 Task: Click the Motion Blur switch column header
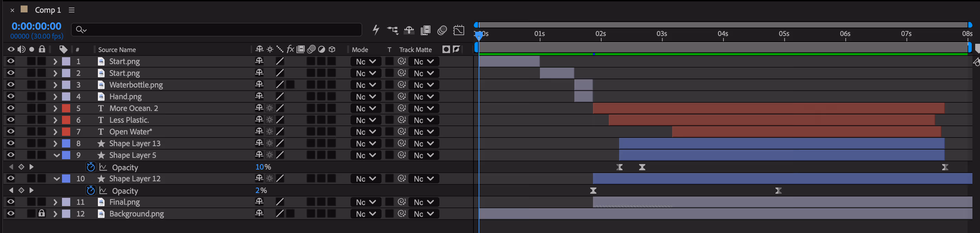[x=311, y=50]
